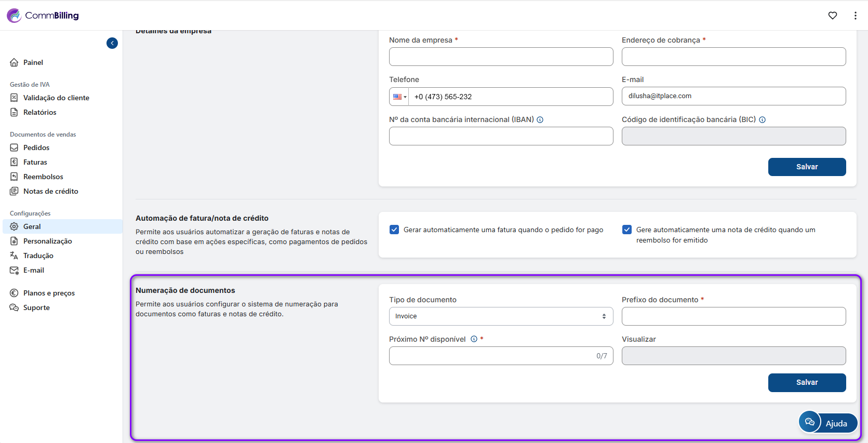Go to Faturas in the sidebar
This screenshot has height=443, width=868.
[35, 162]
